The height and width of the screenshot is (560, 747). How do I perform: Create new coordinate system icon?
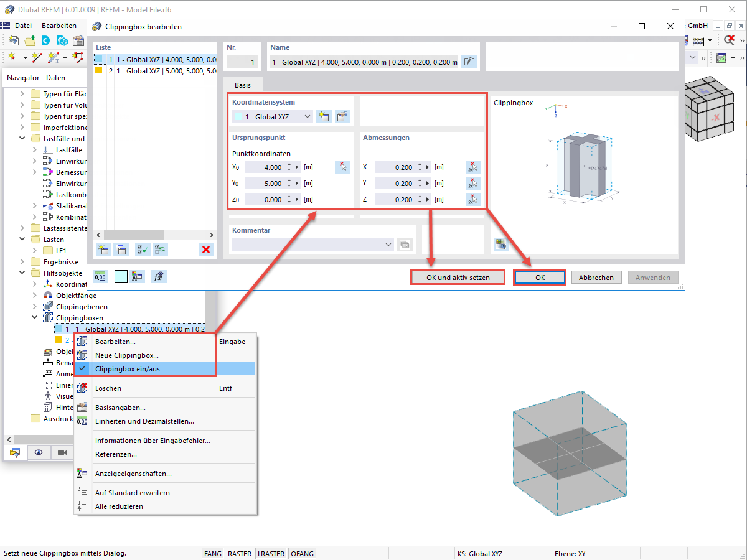(x=323, y=116)
